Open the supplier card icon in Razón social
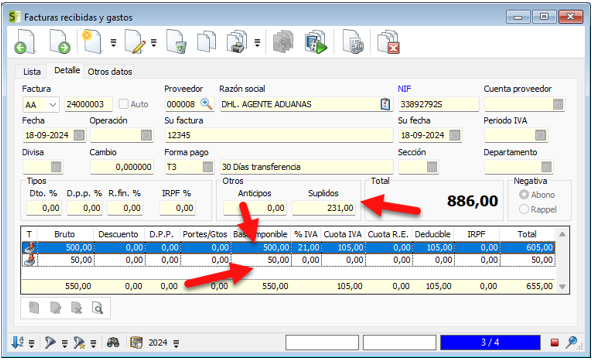Image resolution: width=592 pixels, height=360 pixels. (385, 104)
